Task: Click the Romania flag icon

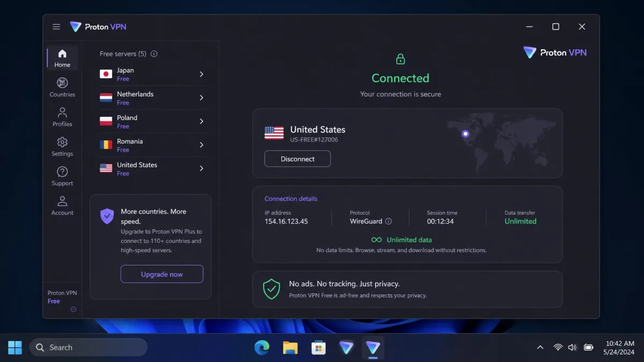Action: (106, 145)
